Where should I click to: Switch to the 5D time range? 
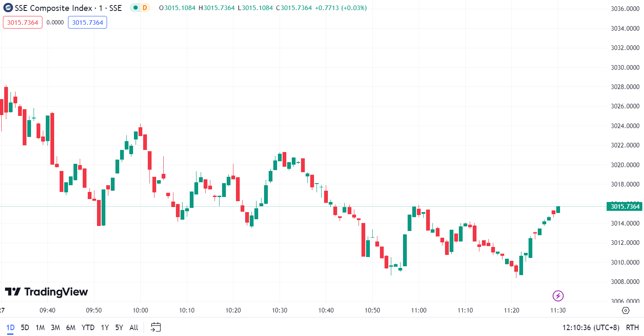tap(25, 328)
